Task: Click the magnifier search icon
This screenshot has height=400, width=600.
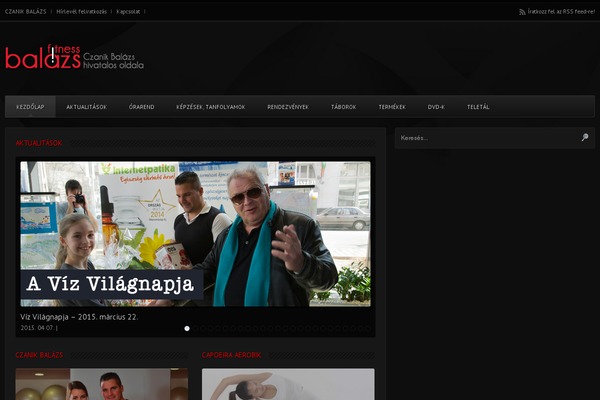Action: pos(585,137)
